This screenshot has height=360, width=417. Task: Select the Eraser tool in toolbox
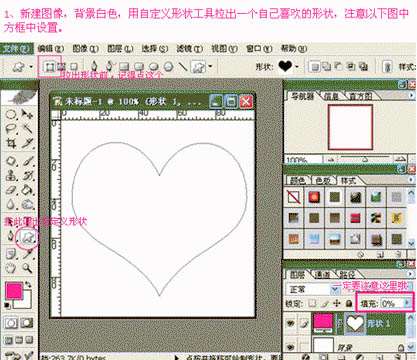[x=11, y=190]
